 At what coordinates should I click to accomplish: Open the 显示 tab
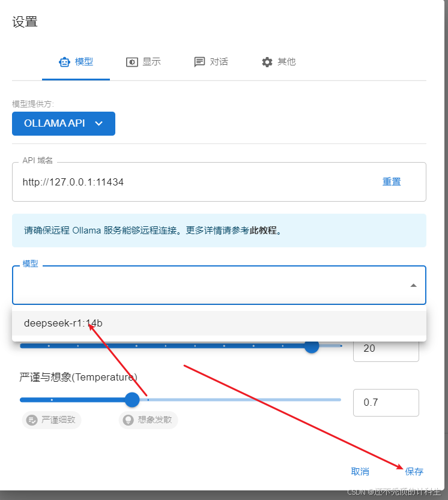[144, 62]
